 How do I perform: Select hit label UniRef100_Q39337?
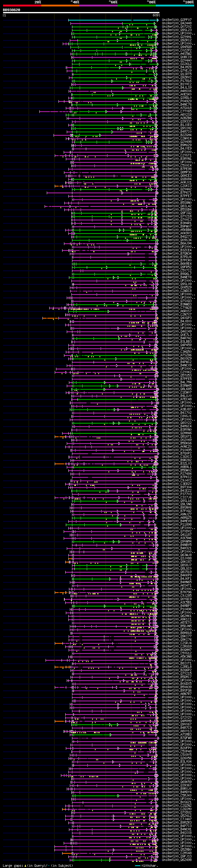pos(176,122)
